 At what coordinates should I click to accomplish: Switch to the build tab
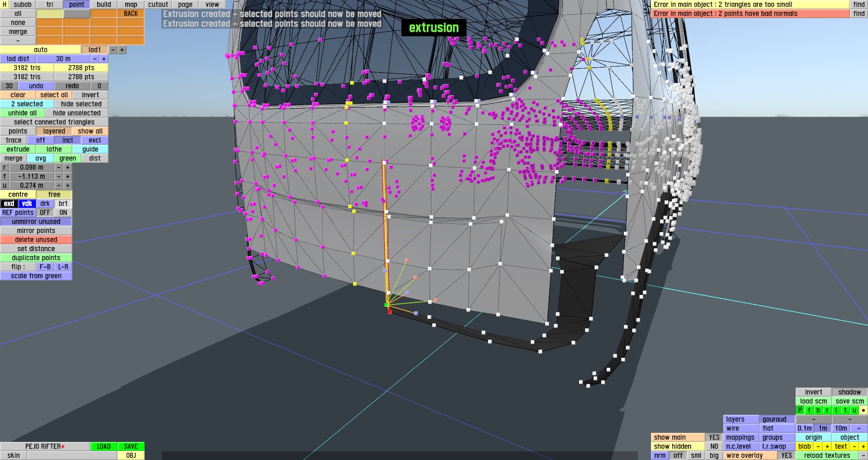tap(104, 5)
